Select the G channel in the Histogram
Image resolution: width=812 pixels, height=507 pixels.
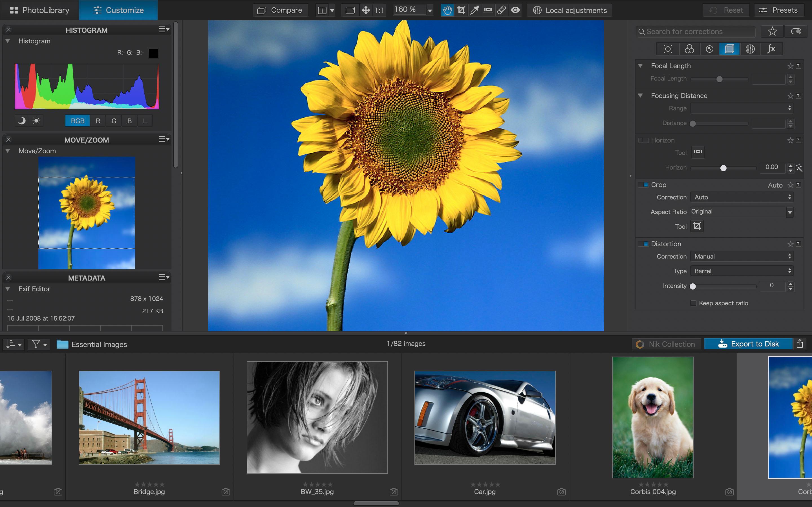click(x=113, y=121)
